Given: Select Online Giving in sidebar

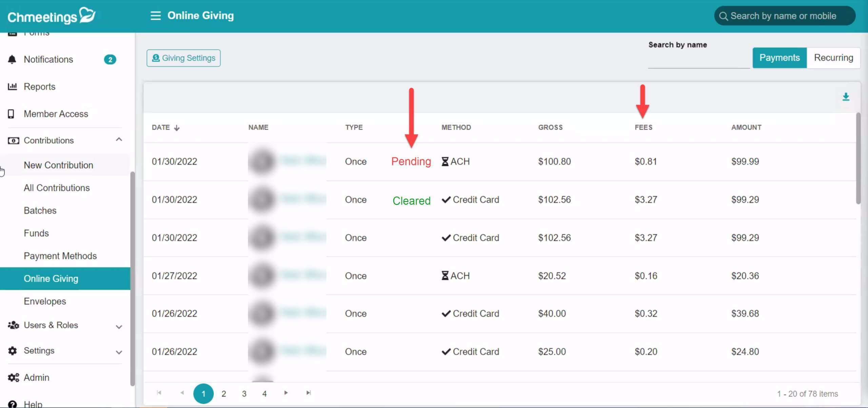Looking at the screenshot, I should pos(65,279).
